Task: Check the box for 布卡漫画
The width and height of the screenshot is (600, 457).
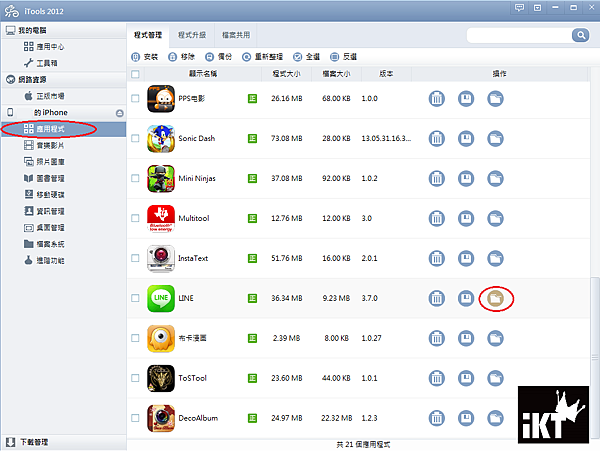Action: point(135,338)
